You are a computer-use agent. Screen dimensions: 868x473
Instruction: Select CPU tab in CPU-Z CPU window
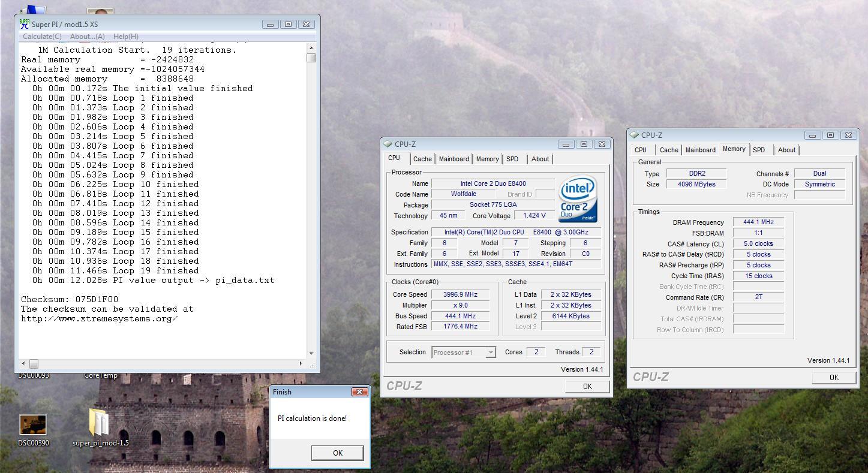[394, 158]
